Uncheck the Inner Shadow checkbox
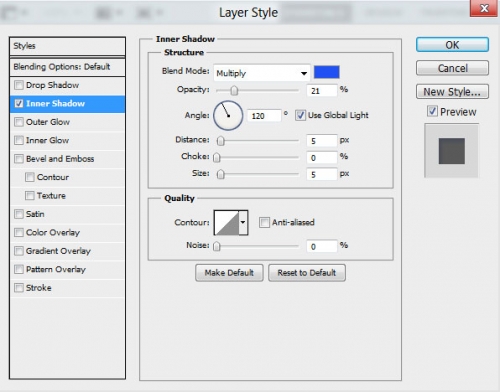500x392 pixels. (x=19, y=104)
